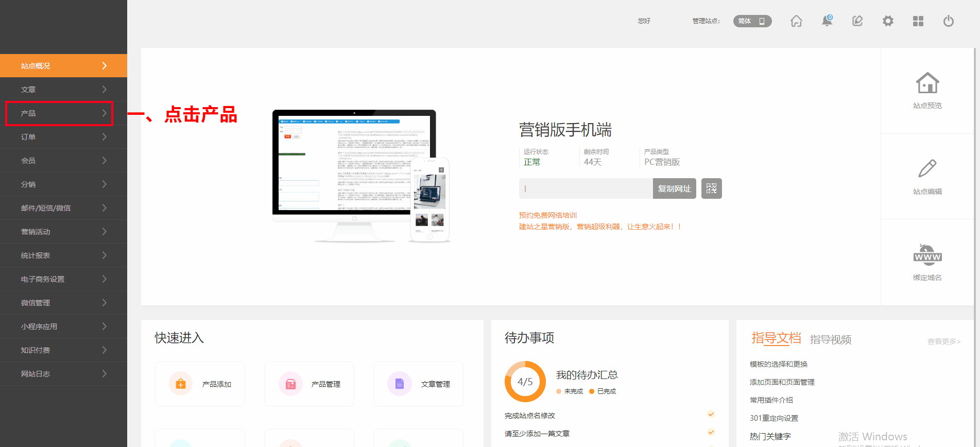Open 常用插件介绍 guide
This screenshot has width=980, height=447.
tap(771, 400)
